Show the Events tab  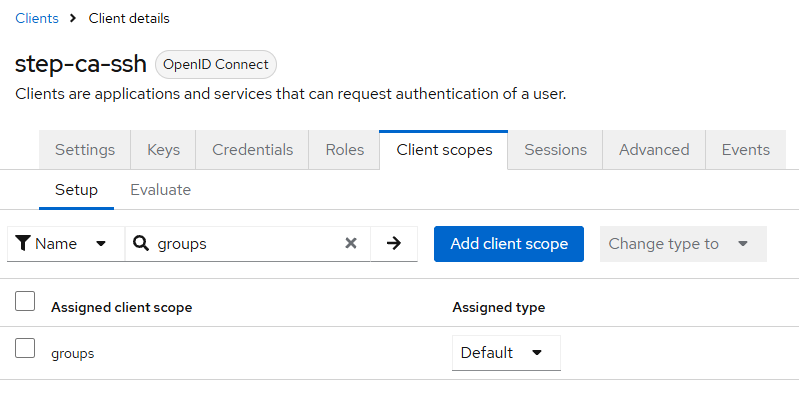point(745,150)
